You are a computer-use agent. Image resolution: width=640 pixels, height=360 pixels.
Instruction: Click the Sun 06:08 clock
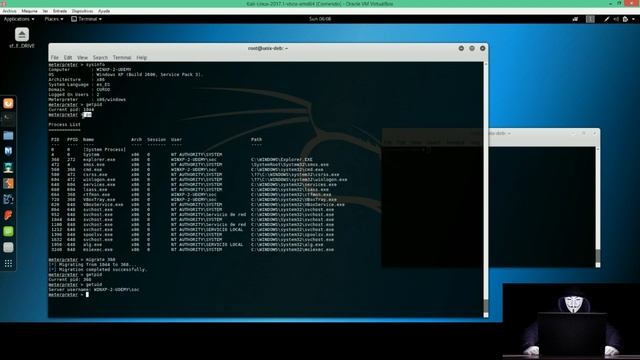pos(320,19)
